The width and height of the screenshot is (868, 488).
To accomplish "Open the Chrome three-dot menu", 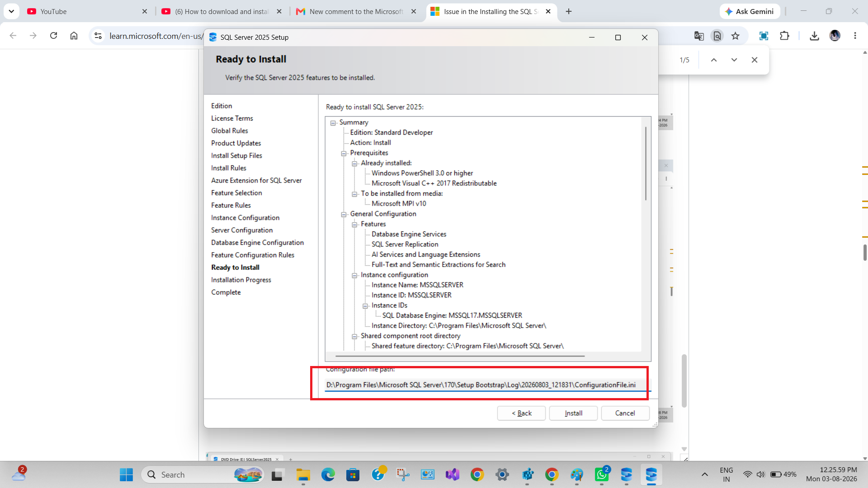I will [x=855, y=36].
